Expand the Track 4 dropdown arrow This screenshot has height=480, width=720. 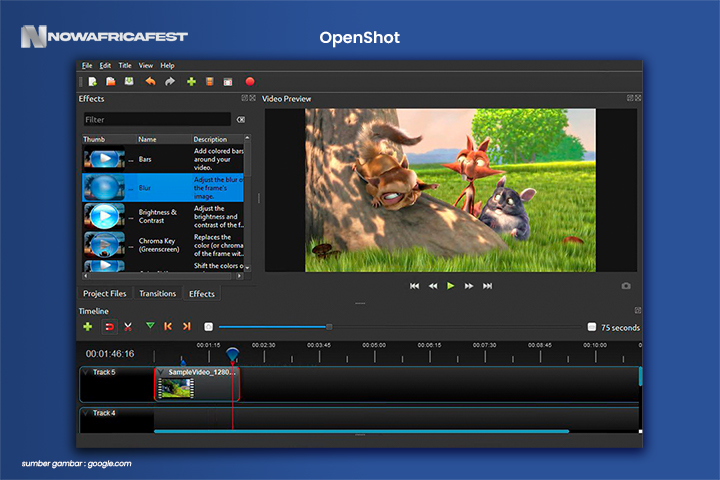(x=85, y=413)
